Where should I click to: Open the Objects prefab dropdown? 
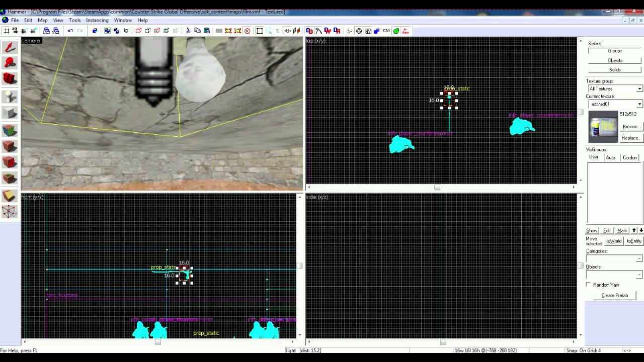(639, 275)
